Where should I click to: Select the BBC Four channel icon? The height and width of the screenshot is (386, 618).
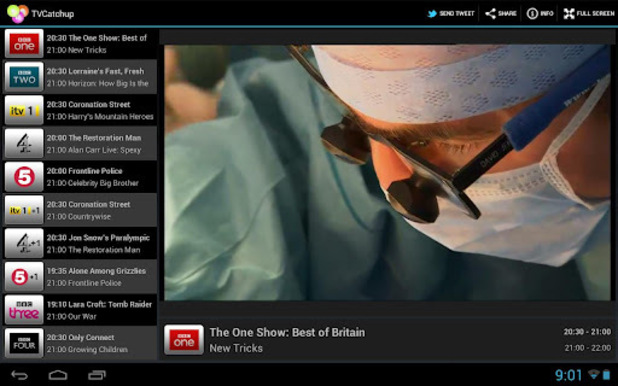(24, 343)
